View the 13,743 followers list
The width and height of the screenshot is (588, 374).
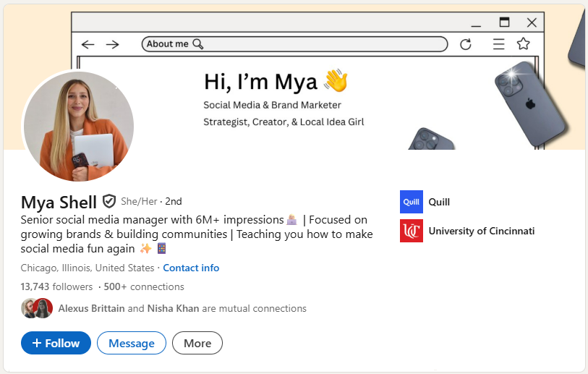pyautogui.click(x=57, y=286)
